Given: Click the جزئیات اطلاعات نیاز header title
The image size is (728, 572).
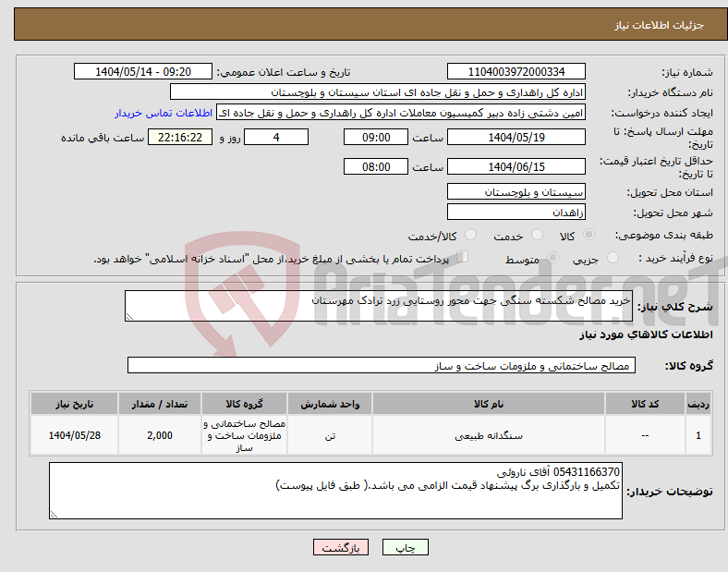Looking at the screenshot, I should click(660, 25).
